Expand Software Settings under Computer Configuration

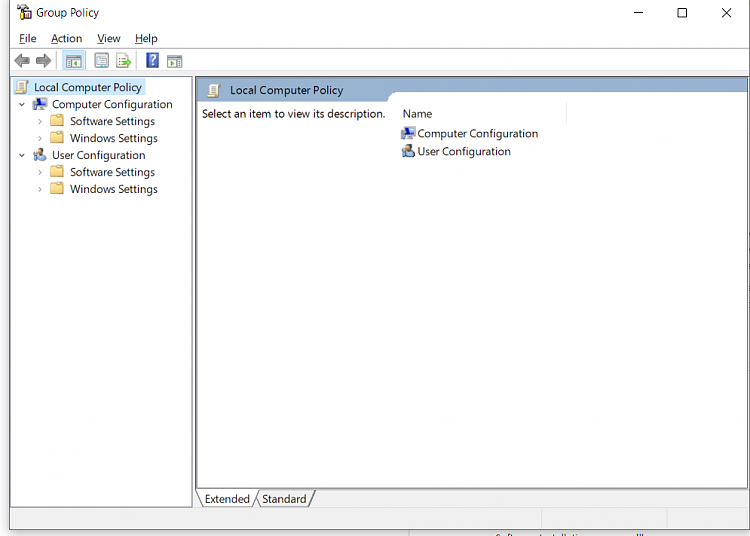point(40,122)
